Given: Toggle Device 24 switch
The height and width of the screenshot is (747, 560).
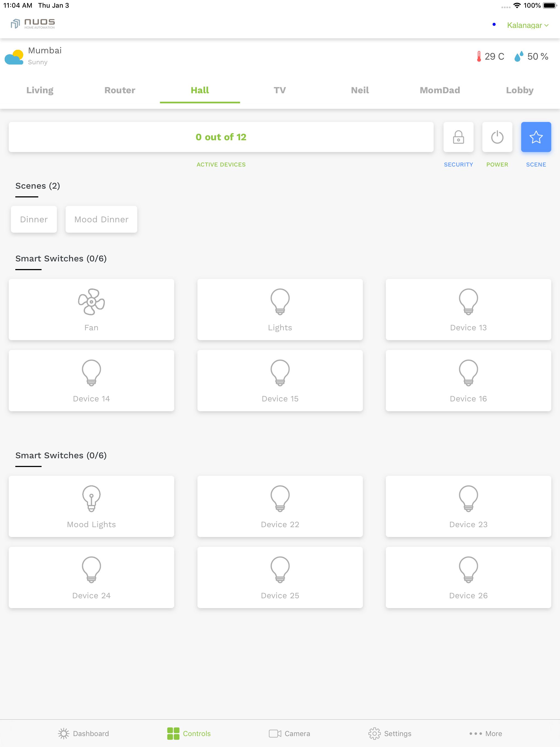Looking at the screenshot, I should tap(92, 577).
